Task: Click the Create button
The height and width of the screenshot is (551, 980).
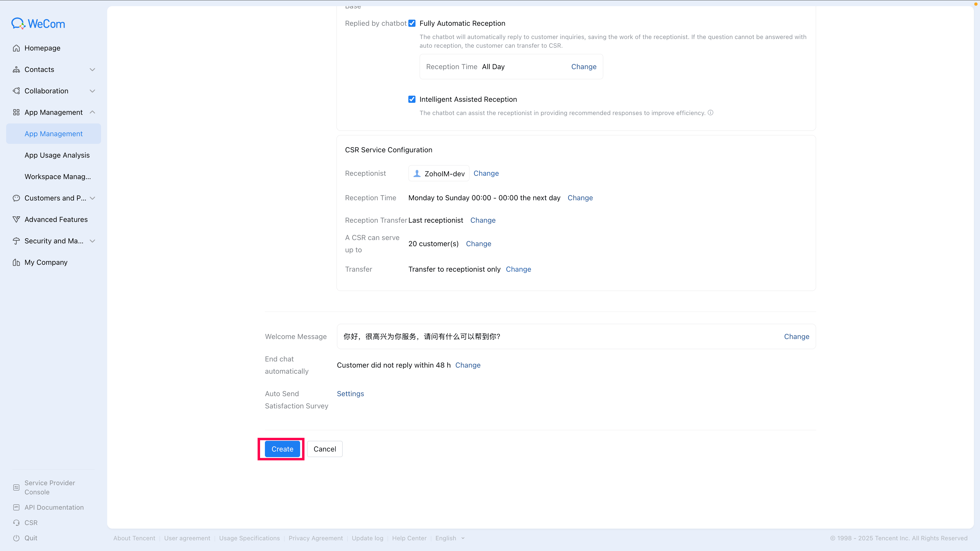Action: click(x=282, y=449)
